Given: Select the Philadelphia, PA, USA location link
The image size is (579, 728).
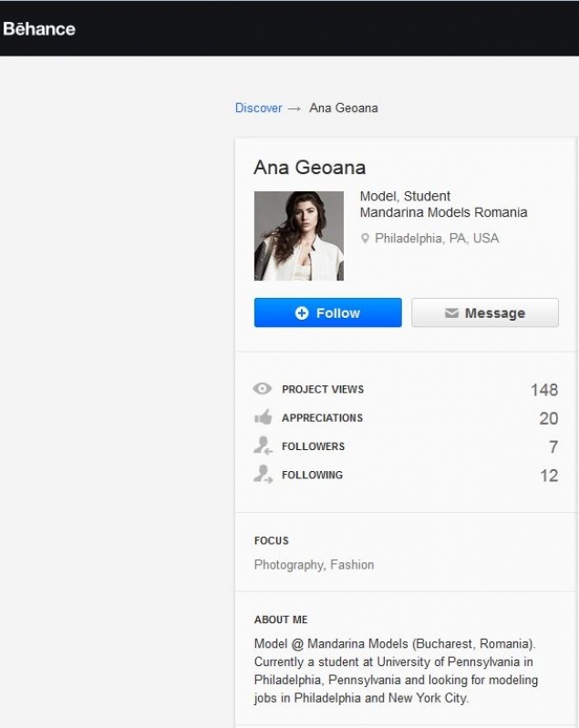Looking at the screenshot, I should tap(437, 239).
